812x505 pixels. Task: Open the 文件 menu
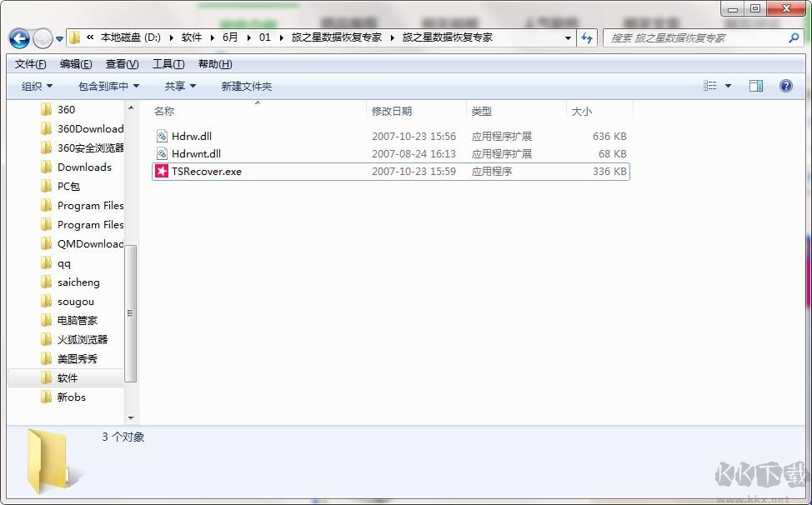click(x=28, y=63)
